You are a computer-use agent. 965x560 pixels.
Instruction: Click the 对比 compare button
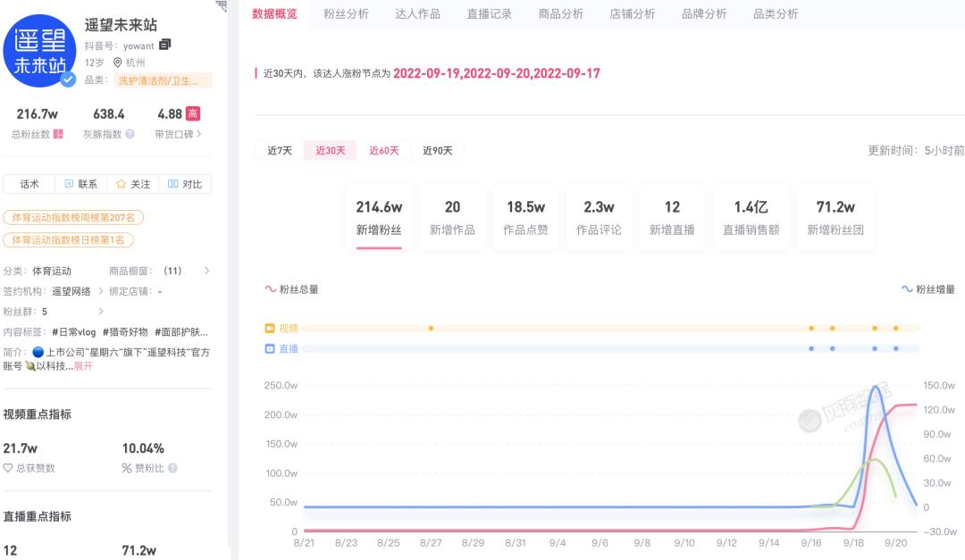[185, 184]
